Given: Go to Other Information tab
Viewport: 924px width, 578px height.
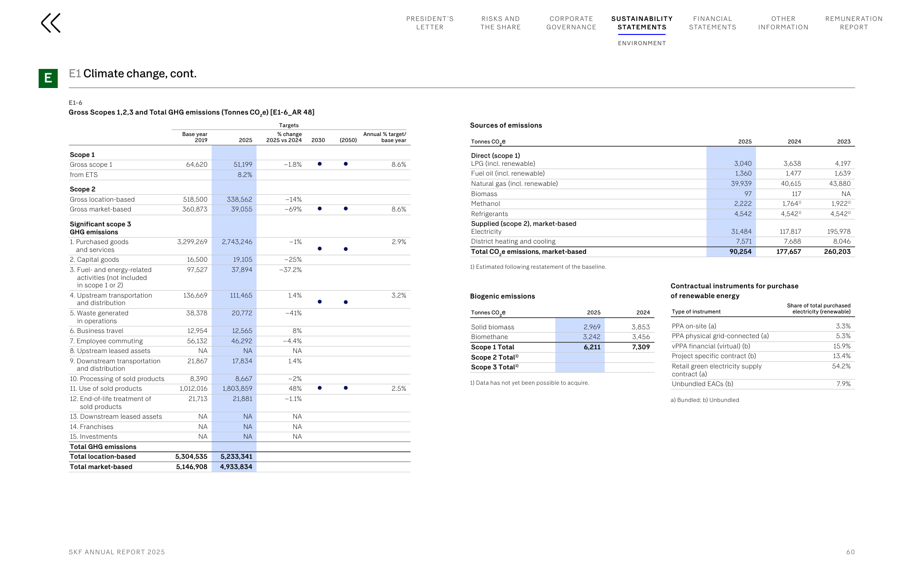Looking at the screenshot, I should pyautogui.click(x=783, y=23).
